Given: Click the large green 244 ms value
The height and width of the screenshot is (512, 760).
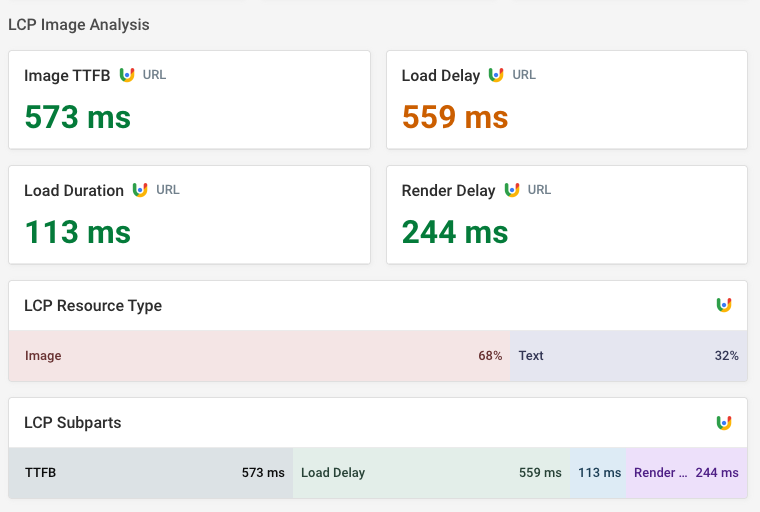Looking at the screenshot, I should coord(455,232).
